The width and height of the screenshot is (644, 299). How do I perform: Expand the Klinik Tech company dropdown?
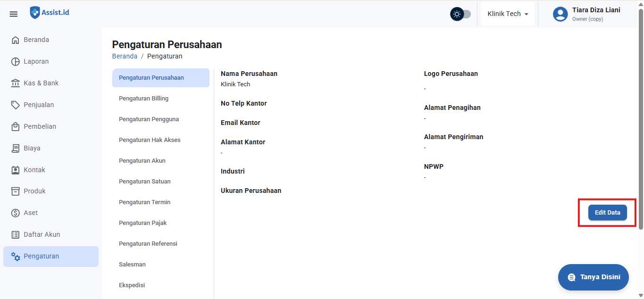508,14
